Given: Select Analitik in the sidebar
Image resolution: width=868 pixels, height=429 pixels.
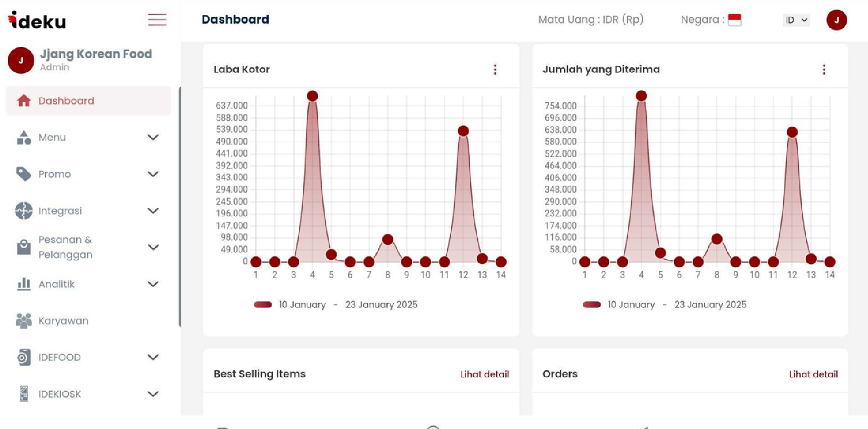Looking at the screenshot, I should pos(56,284).
